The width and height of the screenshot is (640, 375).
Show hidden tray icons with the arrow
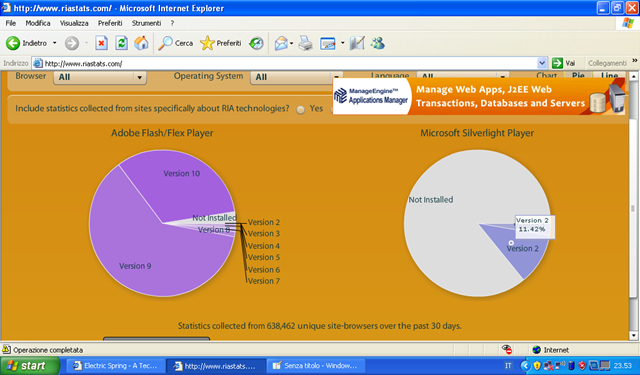coord(525,366)
